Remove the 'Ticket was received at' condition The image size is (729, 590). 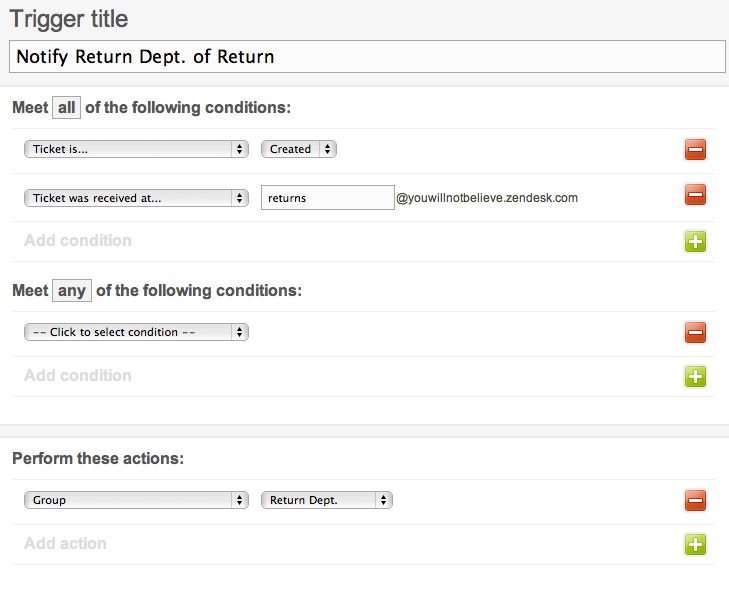point(696,195)
